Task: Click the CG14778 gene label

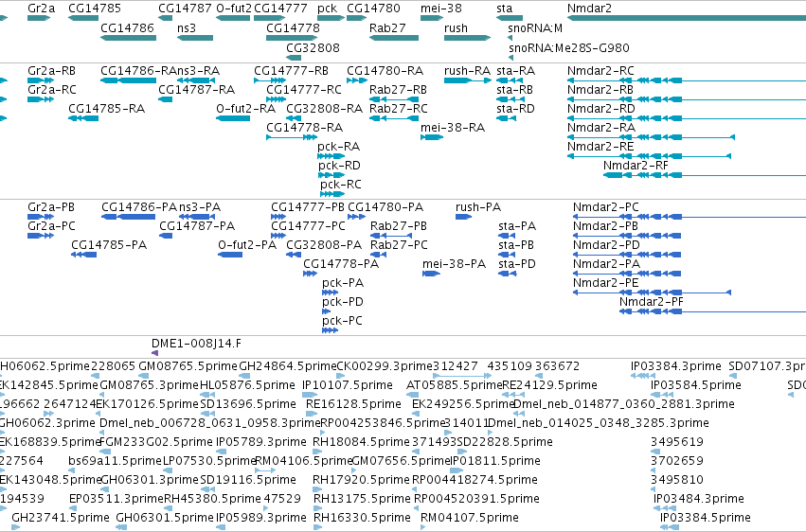Action: 293,27
